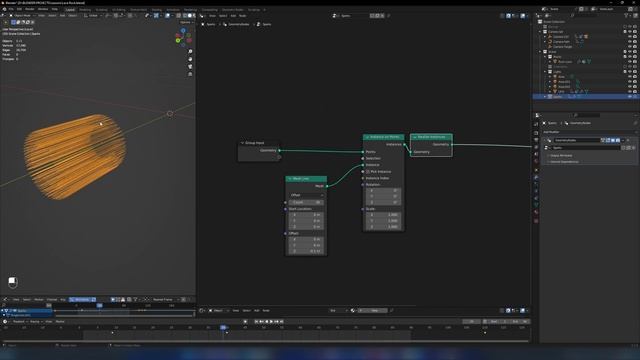This screenshot has width=640, height=360.
Task: Toggle modifier render display button
Action: point(618,140)
